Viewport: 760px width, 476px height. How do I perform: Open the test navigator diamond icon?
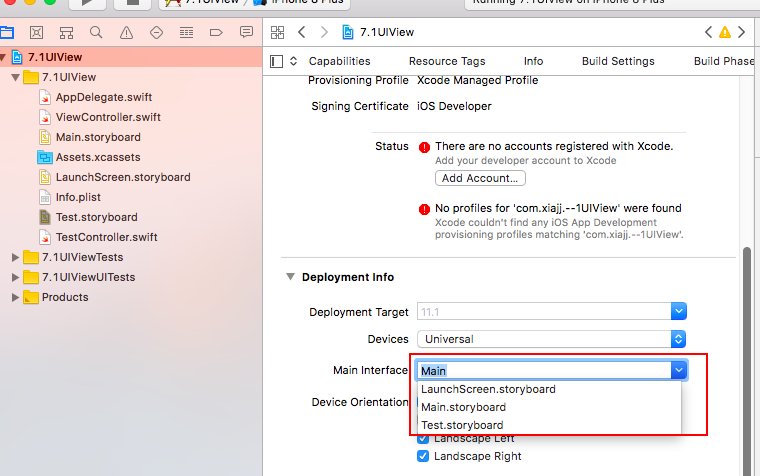(156, 33)
